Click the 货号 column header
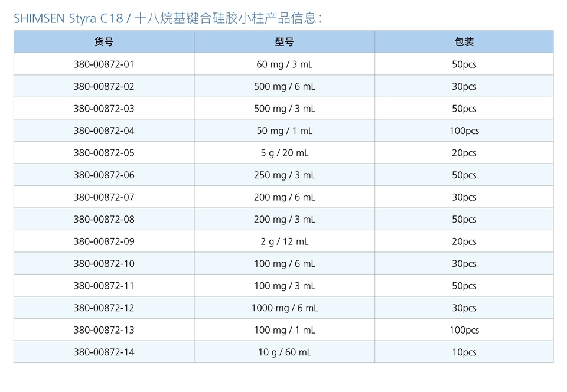 104,42
